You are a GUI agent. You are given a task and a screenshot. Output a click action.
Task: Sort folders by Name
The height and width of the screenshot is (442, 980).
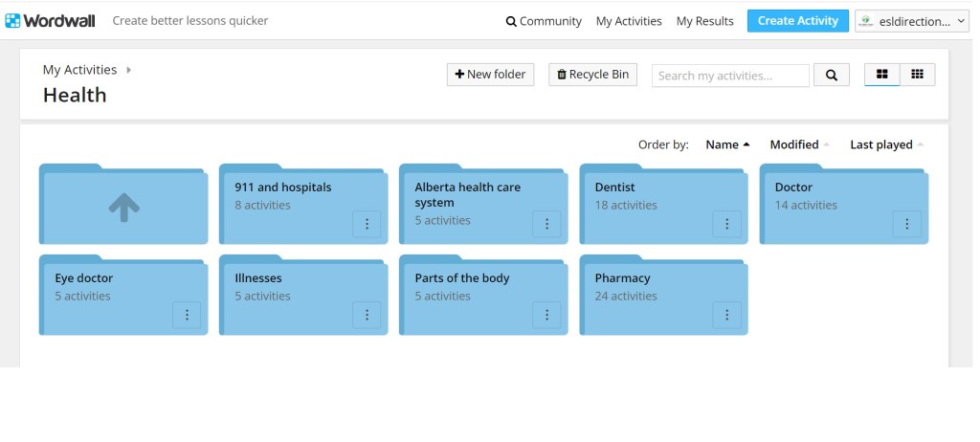[x=727, y=144]
